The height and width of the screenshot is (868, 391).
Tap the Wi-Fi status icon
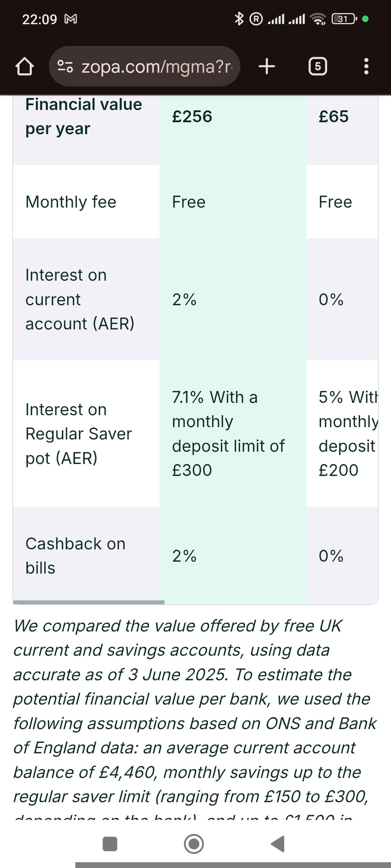[319, 19]
